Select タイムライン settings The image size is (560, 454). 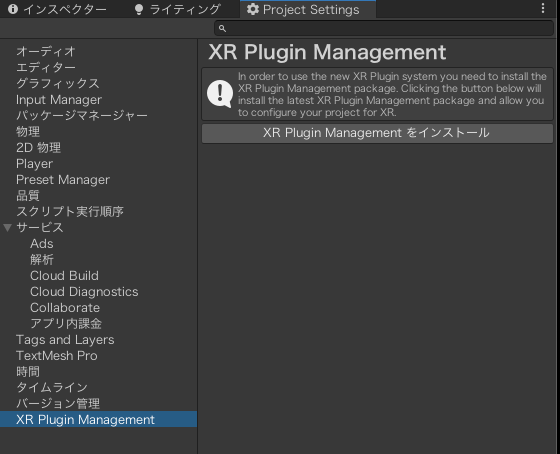click(52, 388)
